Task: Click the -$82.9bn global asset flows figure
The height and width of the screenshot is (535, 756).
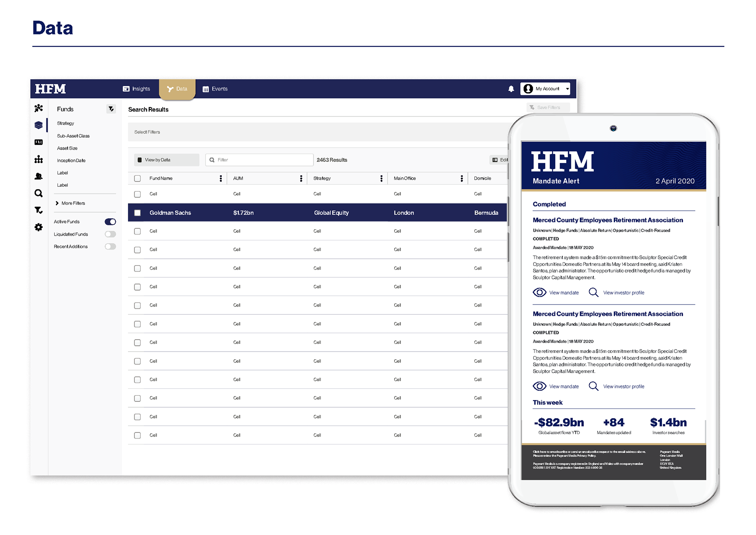Action: click(559, 423)
